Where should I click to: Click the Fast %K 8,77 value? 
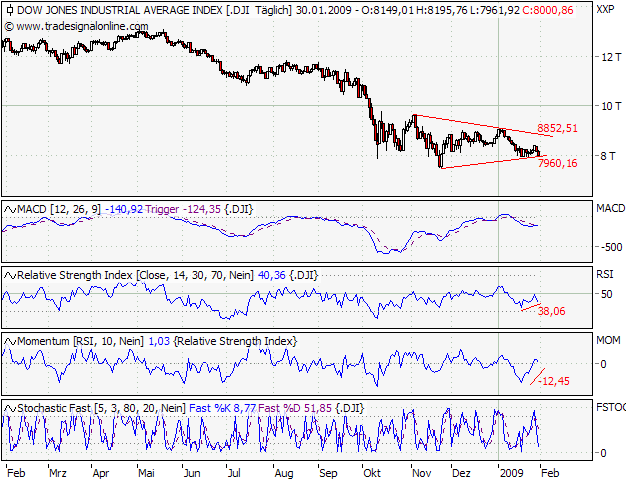[222, 408]
